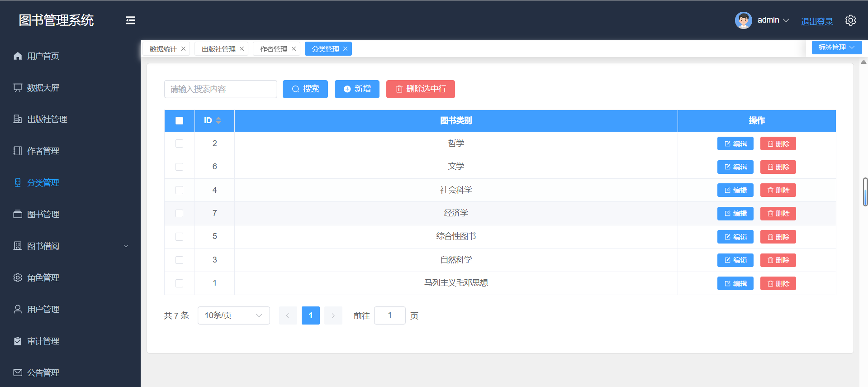This screenshot has height=387, width=868.
Task: Click the screen icon beside 数据大屏
Action: pos(18,87)
